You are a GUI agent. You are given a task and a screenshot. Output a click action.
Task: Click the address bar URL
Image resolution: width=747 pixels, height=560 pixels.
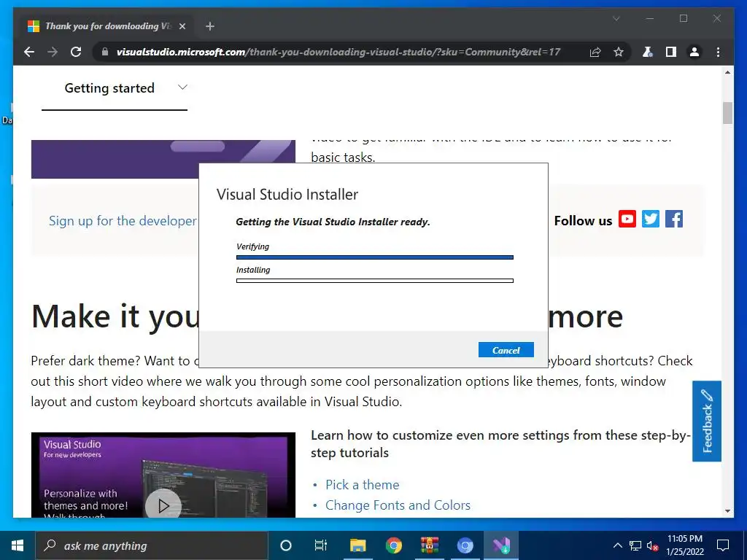coord(338,52)
